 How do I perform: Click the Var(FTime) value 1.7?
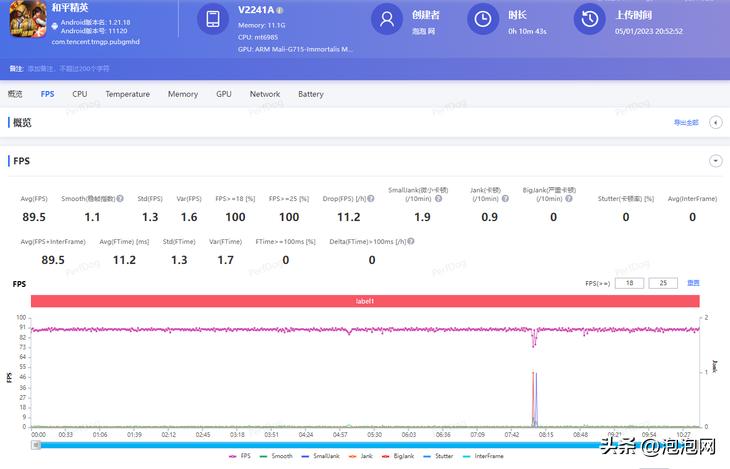[x=225, y=260]
